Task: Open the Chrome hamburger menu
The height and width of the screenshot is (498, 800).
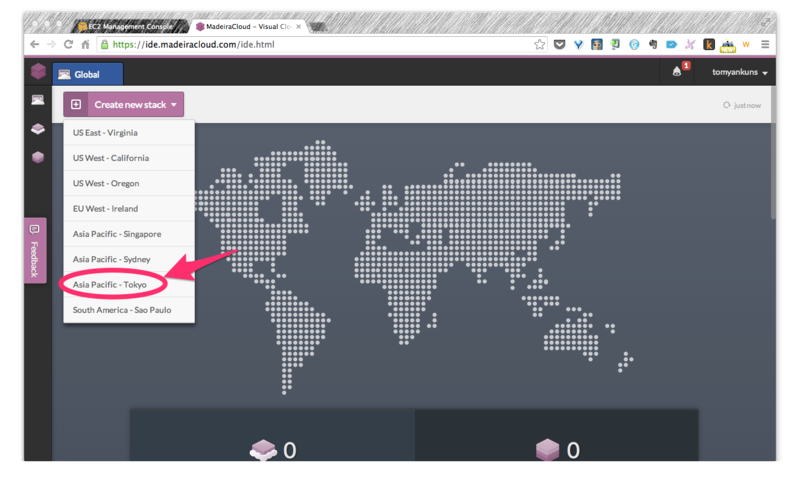Action: click(765, 44)
